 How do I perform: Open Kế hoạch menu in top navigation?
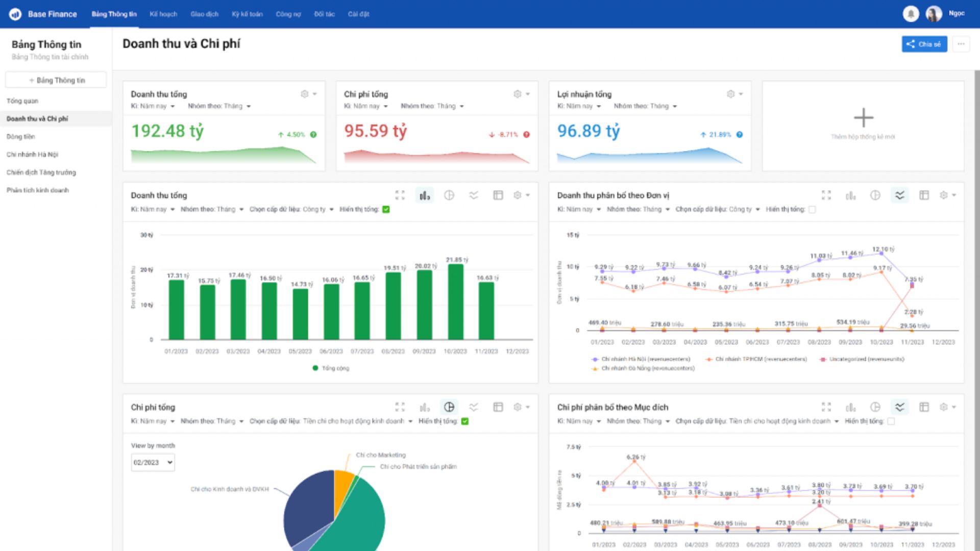(x=163, y=14)
